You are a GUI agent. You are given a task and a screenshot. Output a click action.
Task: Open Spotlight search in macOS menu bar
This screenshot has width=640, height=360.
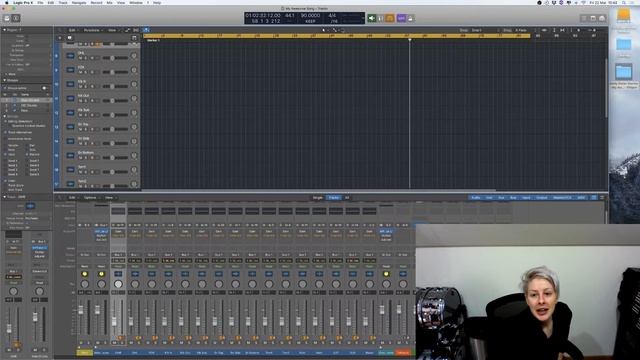point(624,2)
